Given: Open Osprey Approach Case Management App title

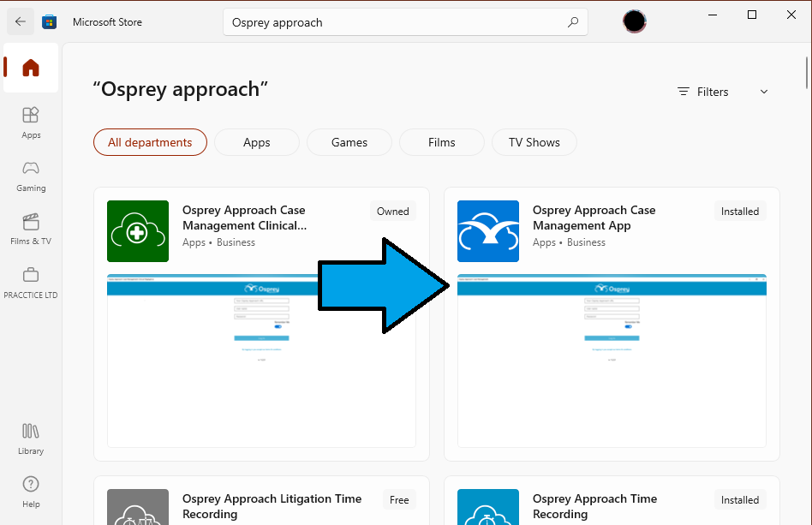Looking at the screenshot, I should [x=594, y=218].
